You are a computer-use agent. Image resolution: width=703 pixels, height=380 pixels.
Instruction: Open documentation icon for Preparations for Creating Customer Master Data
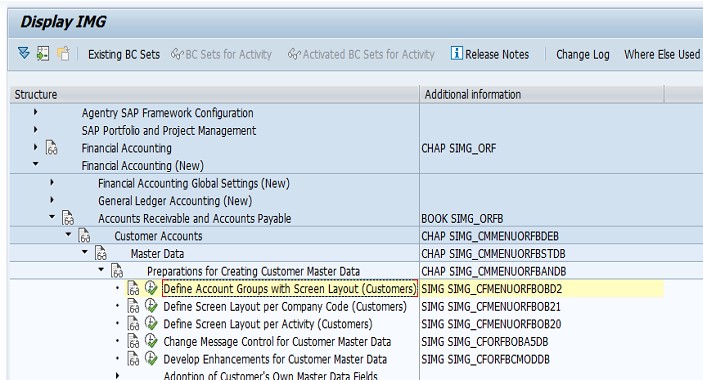[117, 271]
